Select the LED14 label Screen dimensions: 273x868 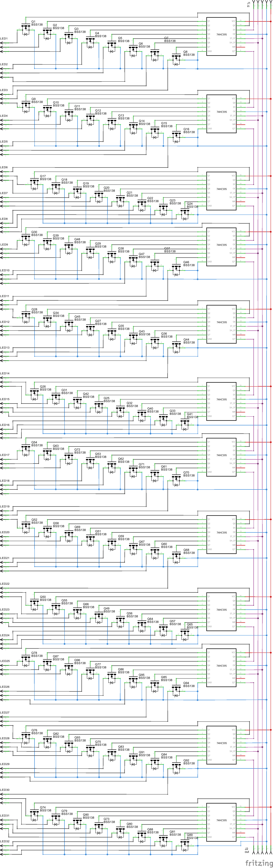click(5, 373)
